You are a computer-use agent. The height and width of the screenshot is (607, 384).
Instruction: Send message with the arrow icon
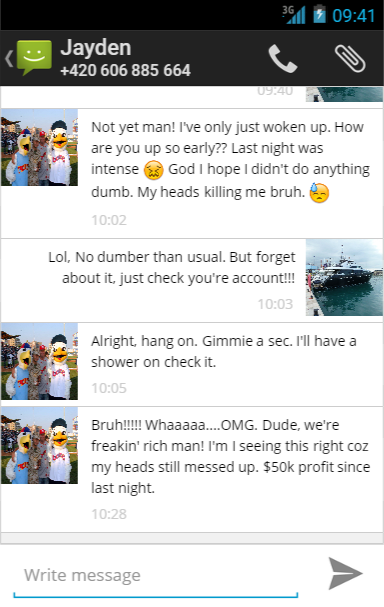pos(345,573)
